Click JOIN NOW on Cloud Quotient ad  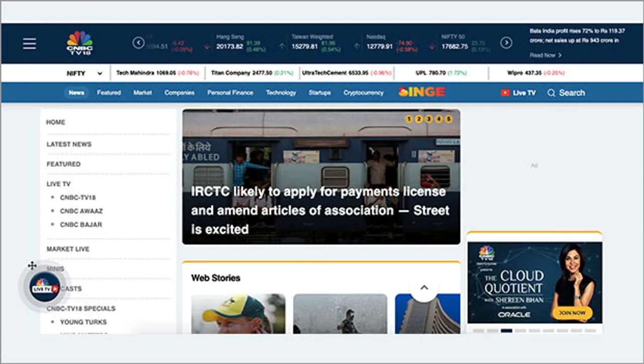coord(573,313)
